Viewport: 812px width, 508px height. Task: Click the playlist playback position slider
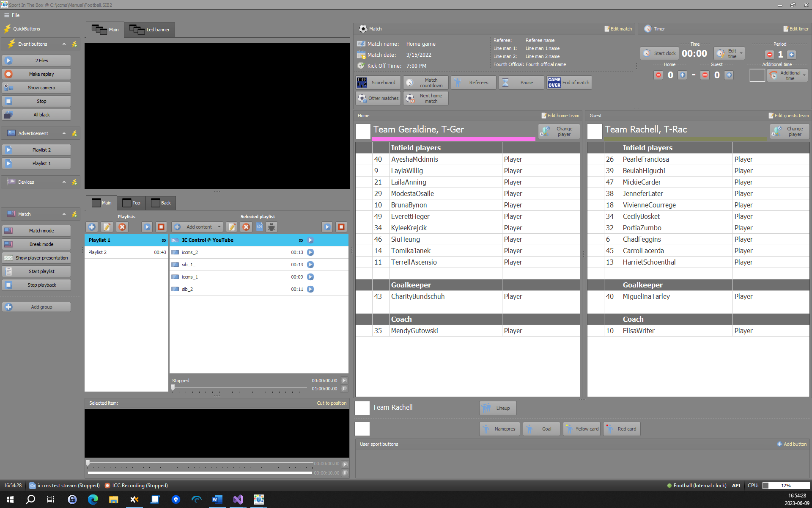click(173, 387)
